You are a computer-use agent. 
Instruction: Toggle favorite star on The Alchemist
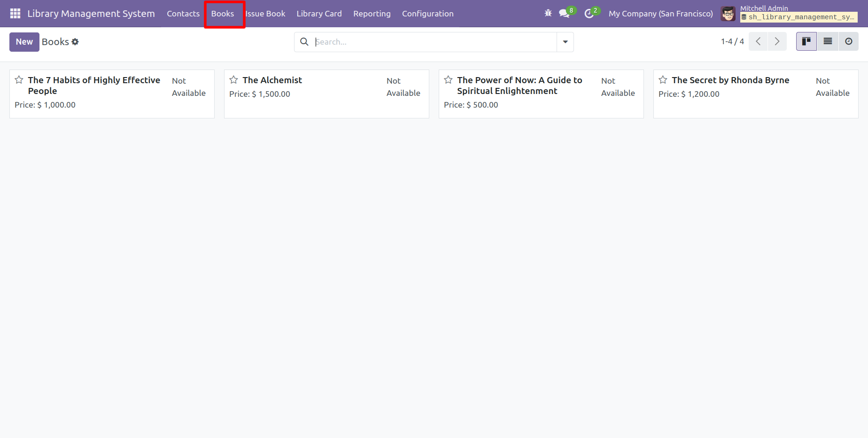point(233,80)
